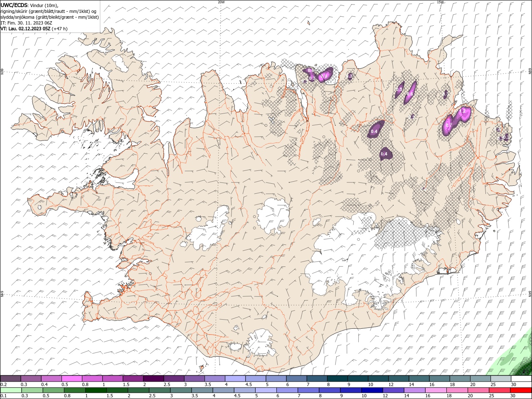Select the lightest green 0.1 legend swatch

(11, 390)
